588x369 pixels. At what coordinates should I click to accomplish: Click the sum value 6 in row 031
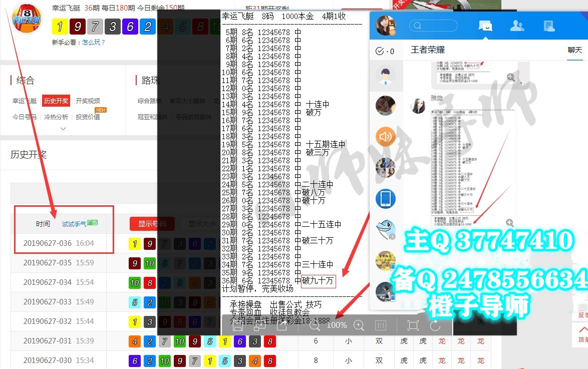(316, 341)
